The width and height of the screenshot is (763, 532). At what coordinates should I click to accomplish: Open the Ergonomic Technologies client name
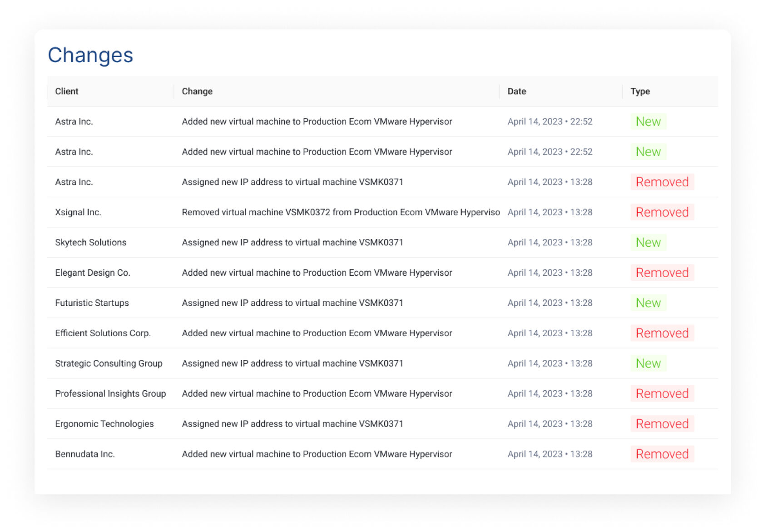pos(104,424)
